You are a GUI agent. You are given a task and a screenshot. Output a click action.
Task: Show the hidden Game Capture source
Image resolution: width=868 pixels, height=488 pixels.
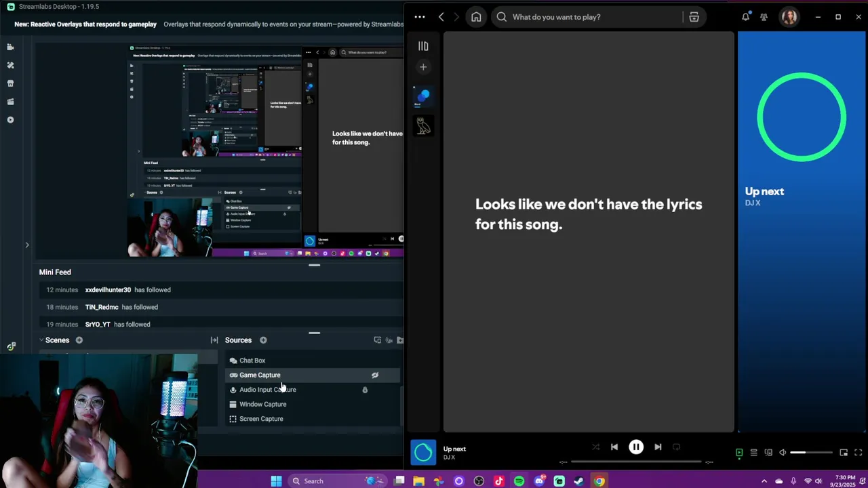point(375,375)
